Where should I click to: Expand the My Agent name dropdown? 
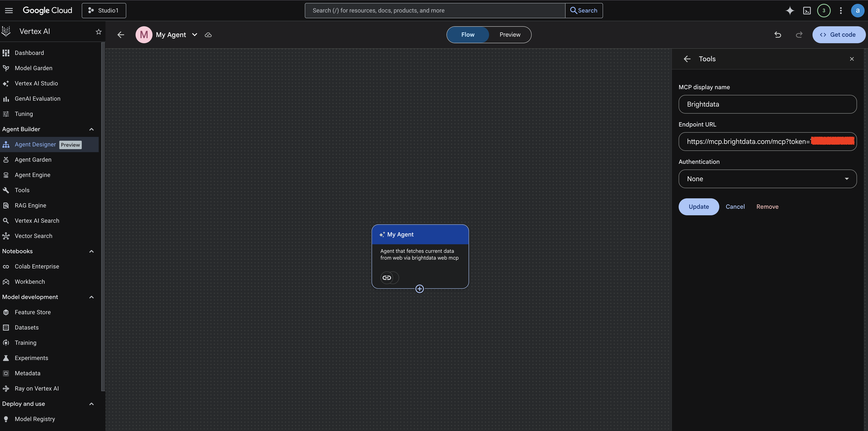(194, 35)
